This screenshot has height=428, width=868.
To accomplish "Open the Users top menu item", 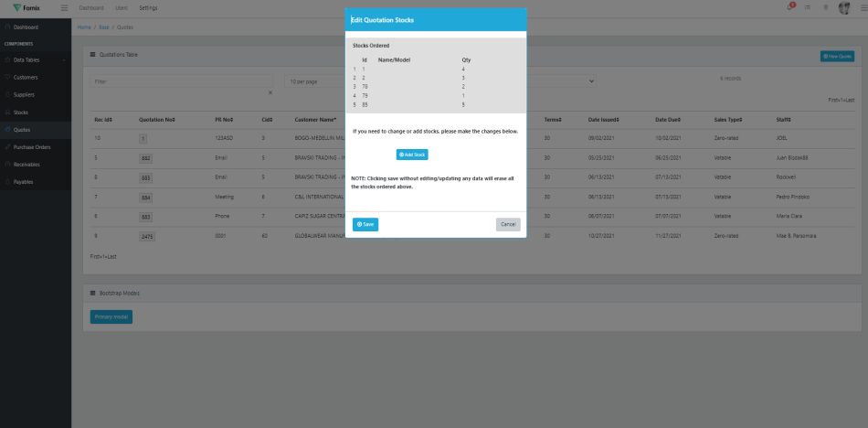I will click(x=121, y=8).
